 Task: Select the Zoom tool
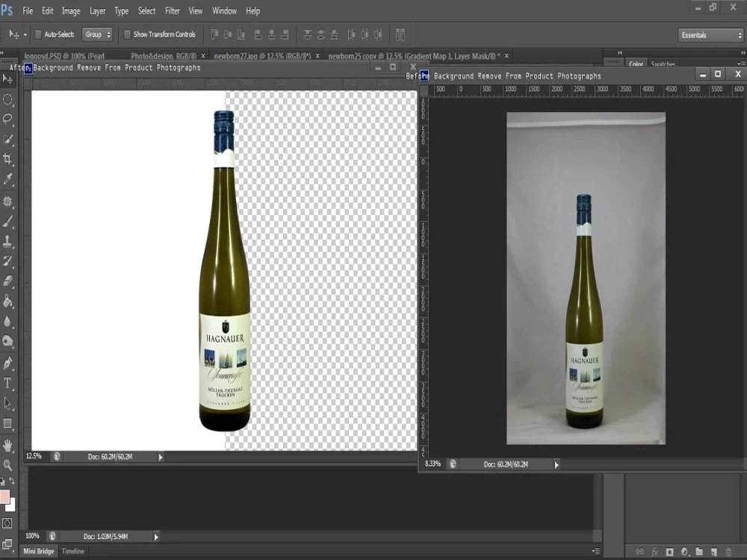(x=7, y=465)
